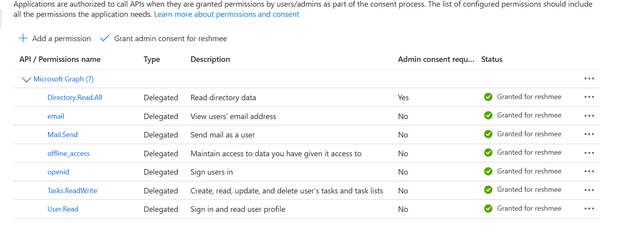Click green granted check icon for offline_access
644x233 pixels.
[488, 152]
